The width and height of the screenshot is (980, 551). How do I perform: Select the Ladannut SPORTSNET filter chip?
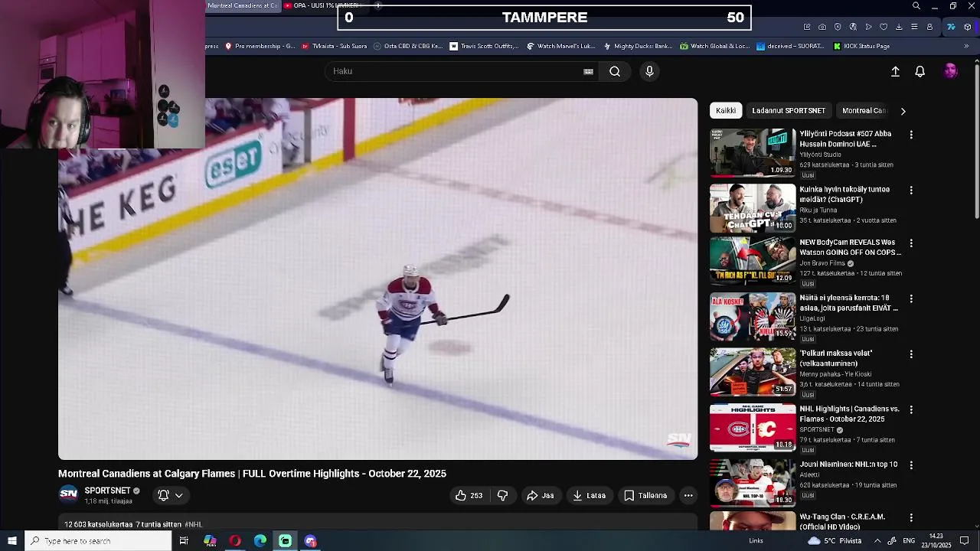click(789, 111)
